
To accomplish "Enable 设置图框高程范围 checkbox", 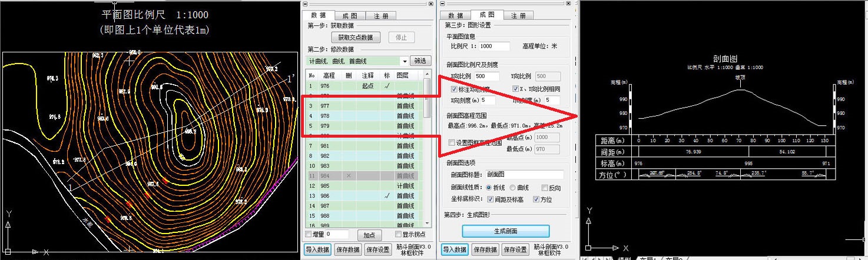I will tap(452, 142).
